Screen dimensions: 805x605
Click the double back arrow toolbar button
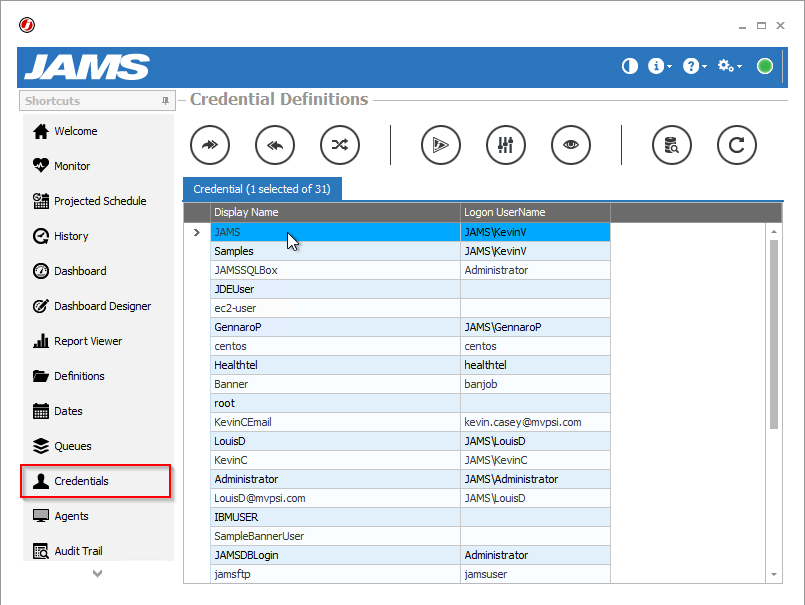tap(275, 145)
